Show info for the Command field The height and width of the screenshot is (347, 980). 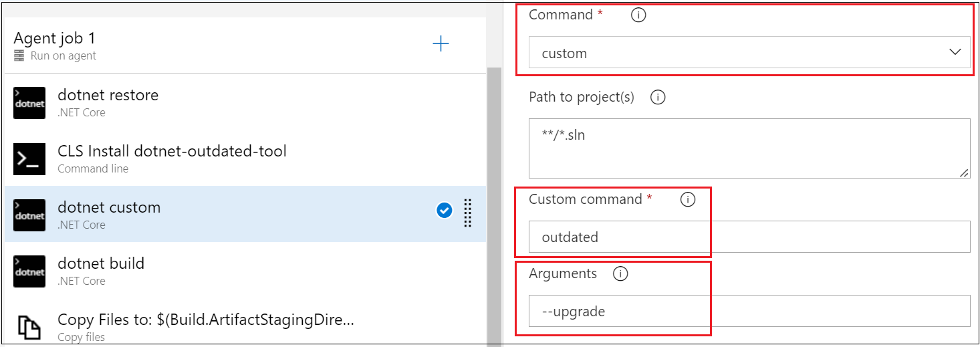pyautogui.click(x=638, y=15)
